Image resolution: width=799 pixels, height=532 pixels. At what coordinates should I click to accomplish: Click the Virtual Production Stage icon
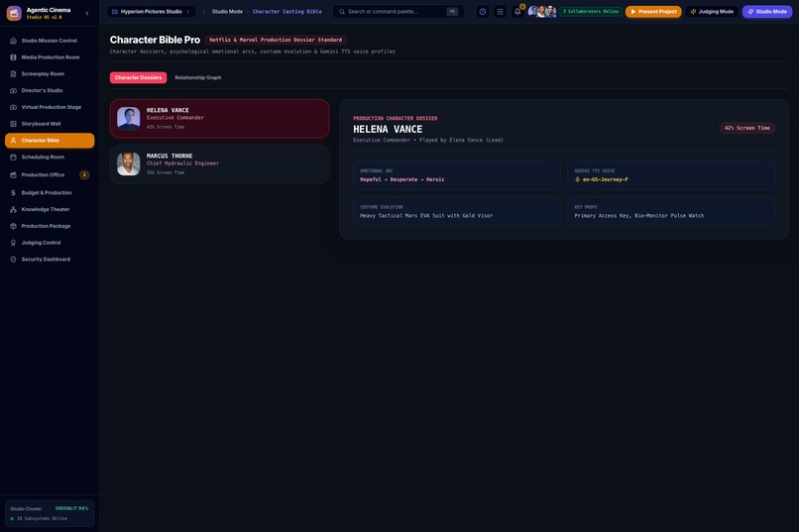(x=13, y=107)
